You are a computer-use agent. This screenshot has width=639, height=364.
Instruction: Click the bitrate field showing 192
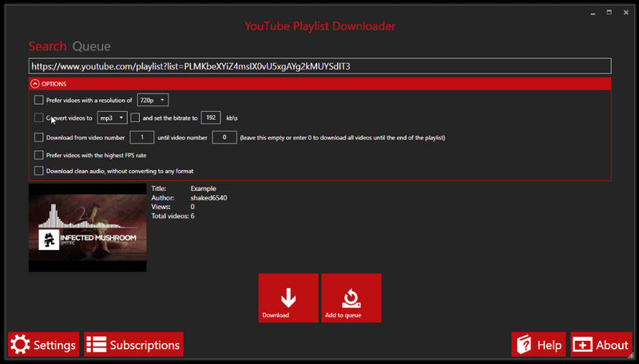211,117
